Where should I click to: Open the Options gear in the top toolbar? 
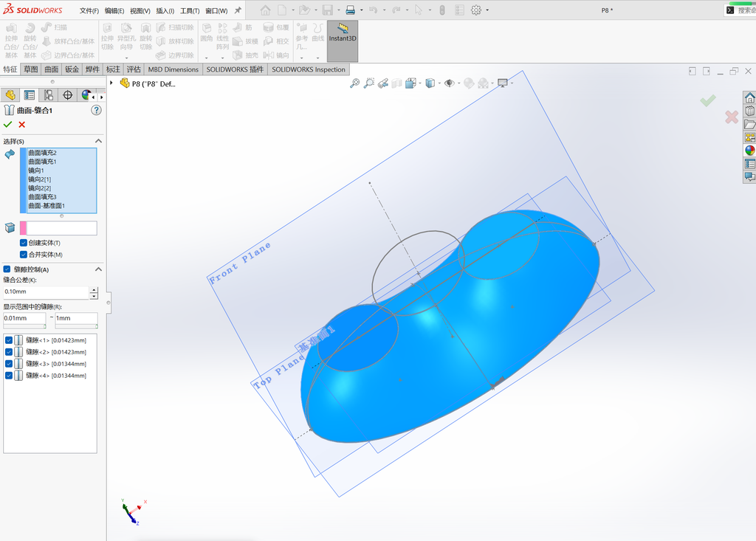[x=476, y=10]
